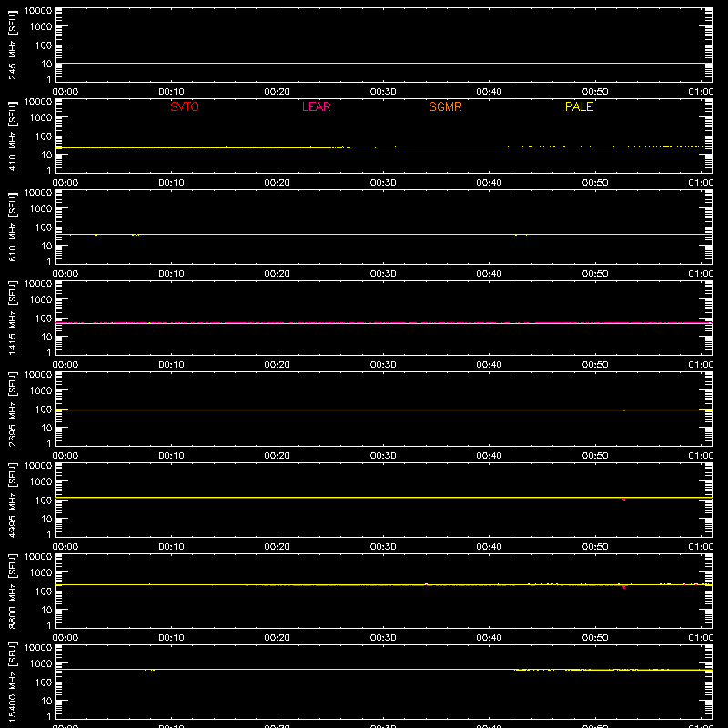The image size is (728, 728).
Task: Click 00:50 time label under 2695 MHz plot
Action: [x=595, y=456]
